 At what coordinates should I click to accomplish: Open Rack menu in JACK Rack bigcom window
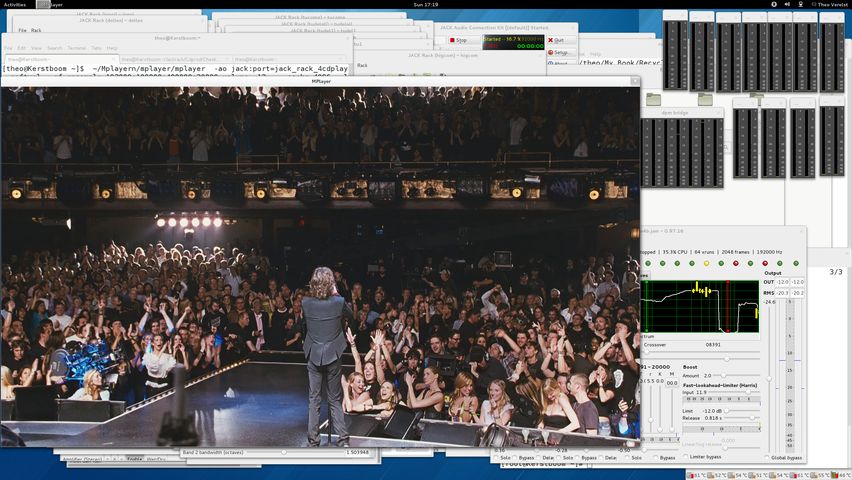click(362, 65)
